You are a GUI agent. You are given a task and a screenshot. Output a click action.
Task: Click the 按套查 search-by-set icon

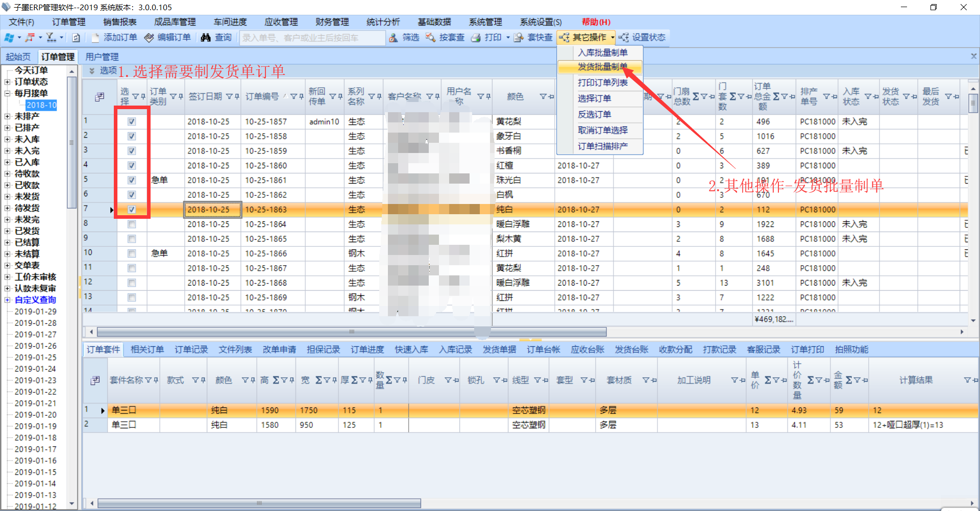point(431,38)
